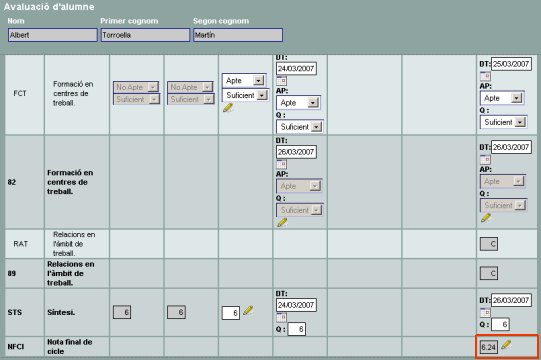Click the second greyed Síntesi grade box showing 6
This screenshot has width=541, height=360.
[176, 312]
